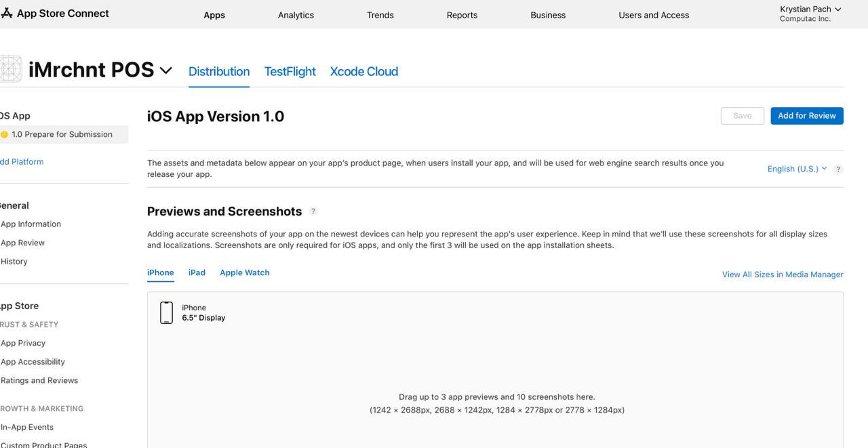This screenshot has width=868, height=448.
Task: Click the Save button
Action: (x=743, y=116)
